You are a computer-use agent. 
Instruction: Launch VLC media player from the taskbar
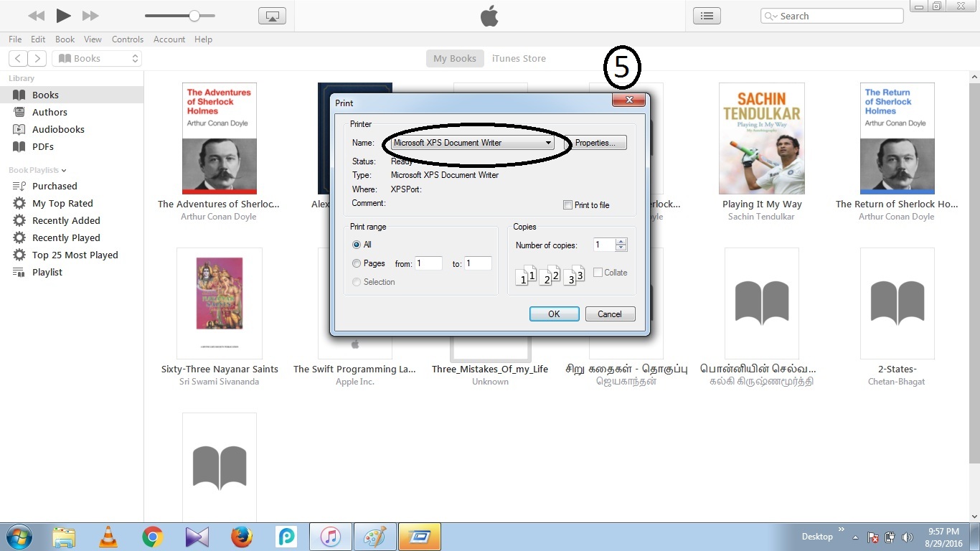pos(108,537)
